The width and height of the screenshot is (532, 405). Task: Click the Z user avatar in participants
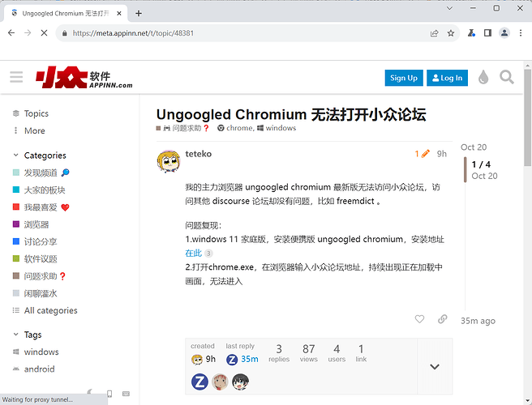coord(199,382)
